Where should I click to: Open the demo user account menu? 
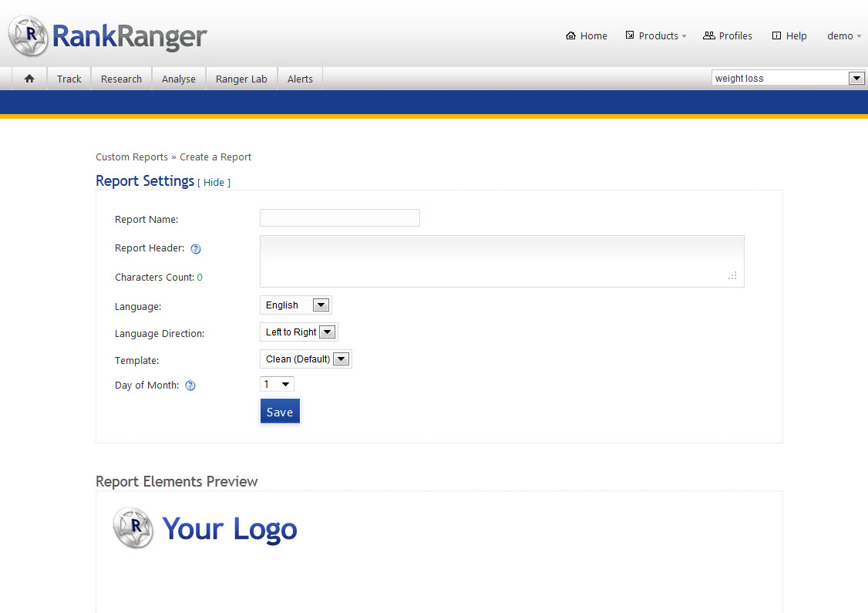click(843, 36)
